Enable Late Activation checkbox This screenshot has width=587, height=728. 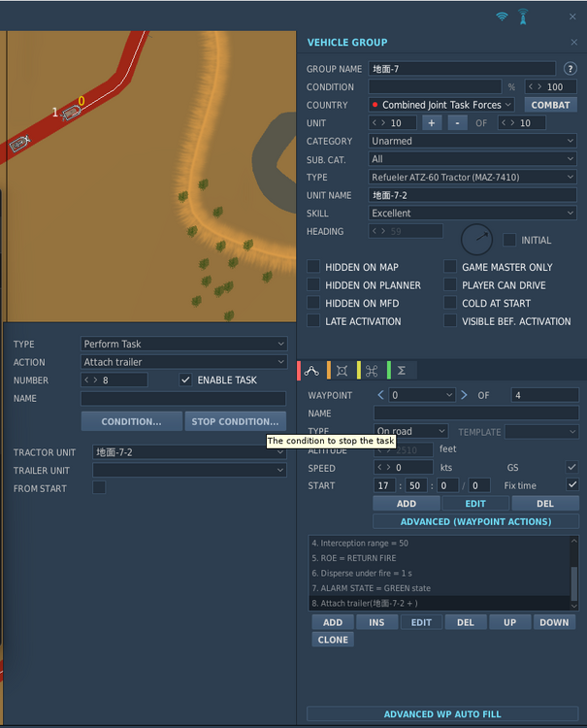[x=313, y=321]
